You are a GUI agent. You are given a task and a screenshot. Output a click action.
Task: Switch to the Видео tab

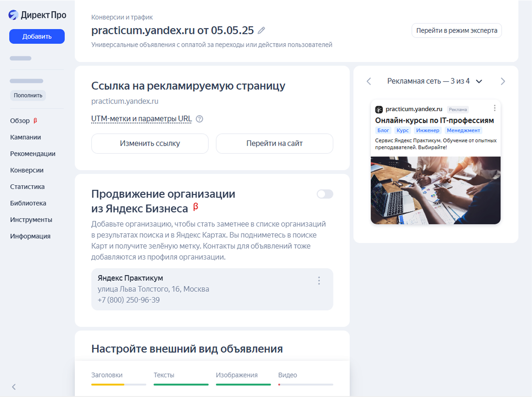(x=288, y=375)
